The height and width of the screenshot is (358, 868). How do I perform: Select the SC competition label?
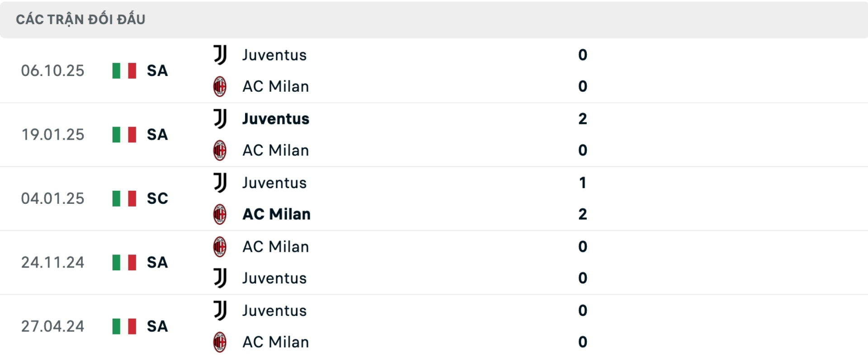(x=157, y=198)
